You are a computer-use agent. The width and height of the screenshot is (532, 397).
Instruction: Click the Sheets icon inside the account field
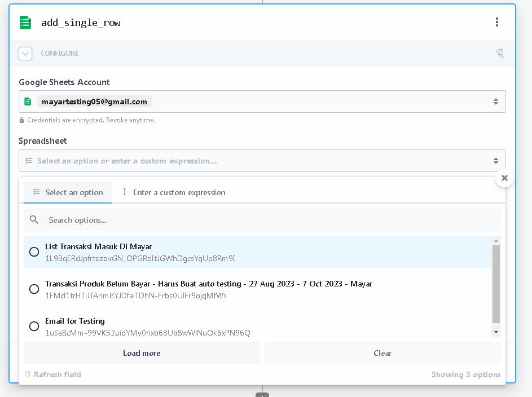coord(28,102)
